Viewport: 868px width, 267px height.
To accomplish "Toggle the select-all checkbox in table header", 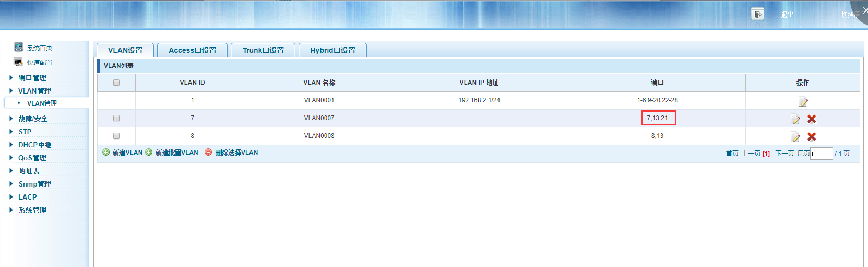I will [x=116, y=83].
